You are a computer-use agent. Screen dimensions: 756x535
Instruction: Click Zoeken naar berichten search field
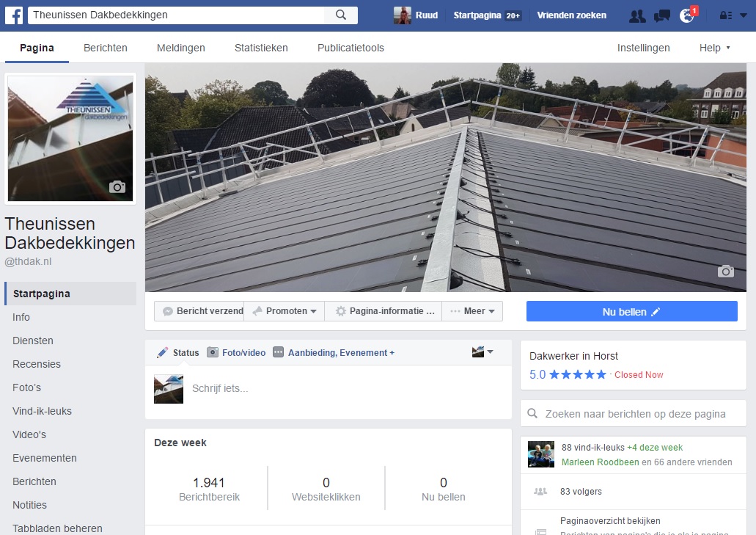click(x=635, y=413)
